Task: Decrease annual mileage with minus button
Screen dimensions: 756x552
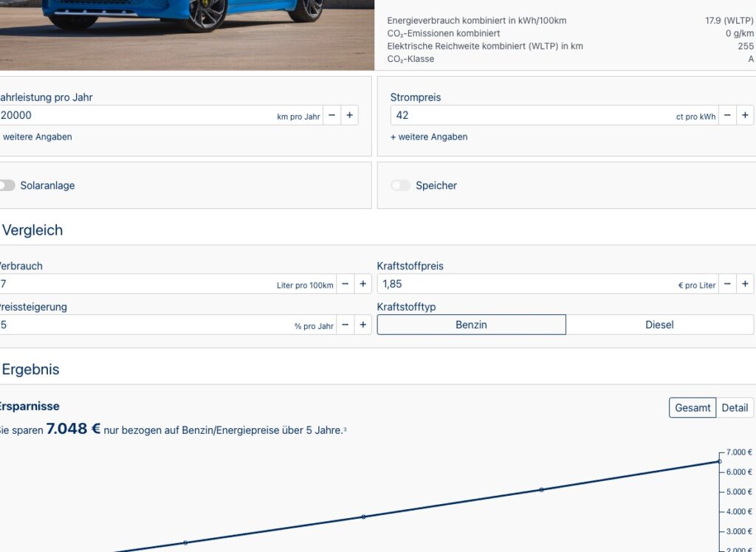Action: (x=331, y=115)
